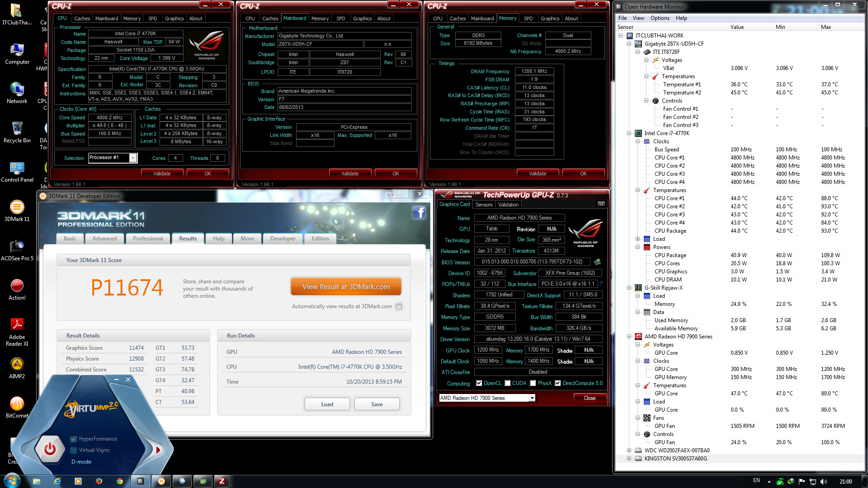Switch to the Sensors tab in GPU-Z
The image size is (868, 488).
coord(484,205)
